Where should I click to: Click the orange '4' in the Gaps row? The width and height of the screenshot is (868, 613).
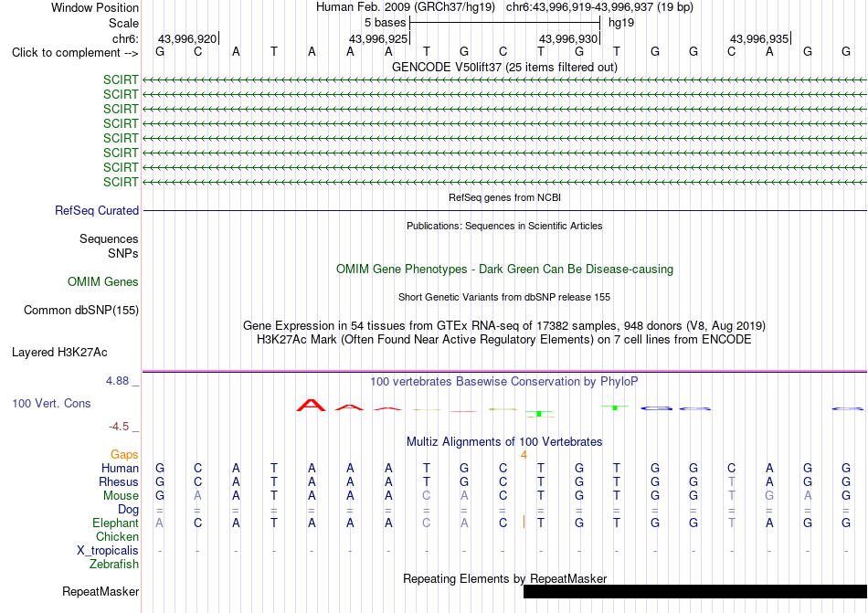(524, 455)
